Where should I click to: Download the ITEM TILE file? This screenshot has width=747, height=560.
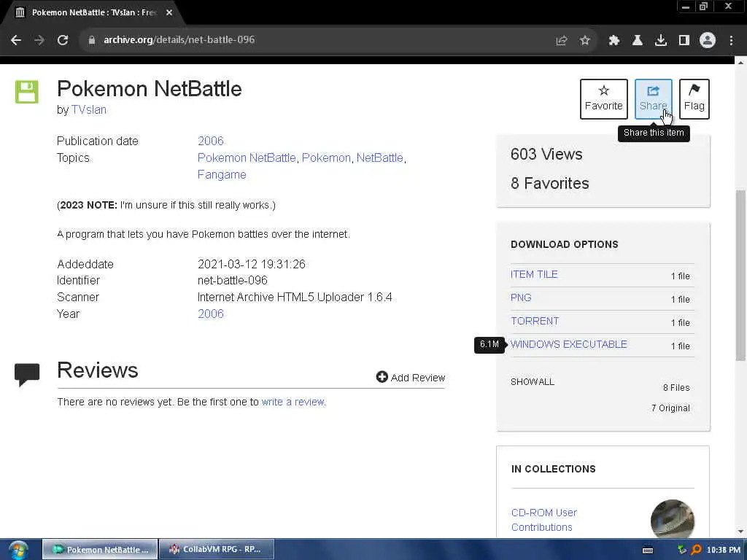[534, 274]
